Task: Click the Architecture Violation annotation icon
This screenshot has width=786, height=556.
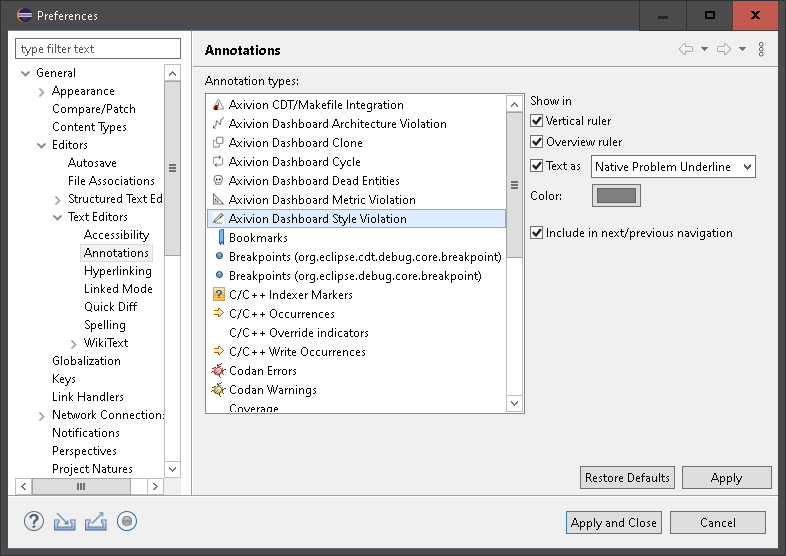Action: 218,124
